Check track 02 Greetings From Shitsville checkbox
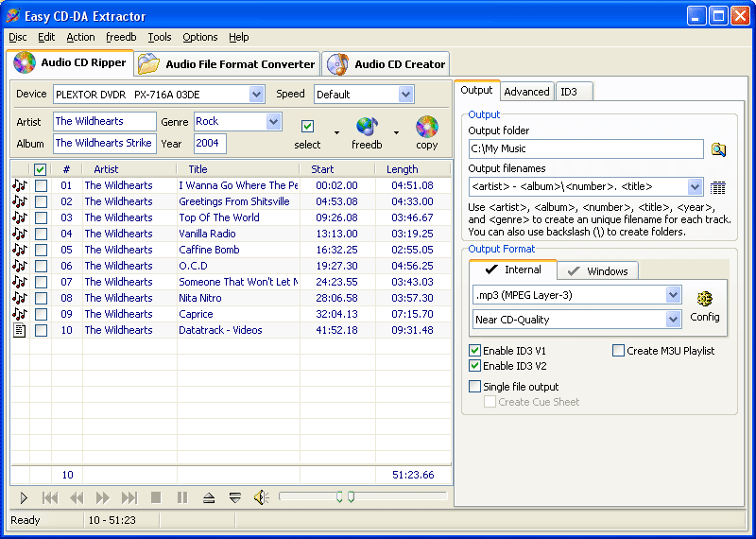Image resolution: width=756 pixels, height=539 pixels. (x=41, y=201)
